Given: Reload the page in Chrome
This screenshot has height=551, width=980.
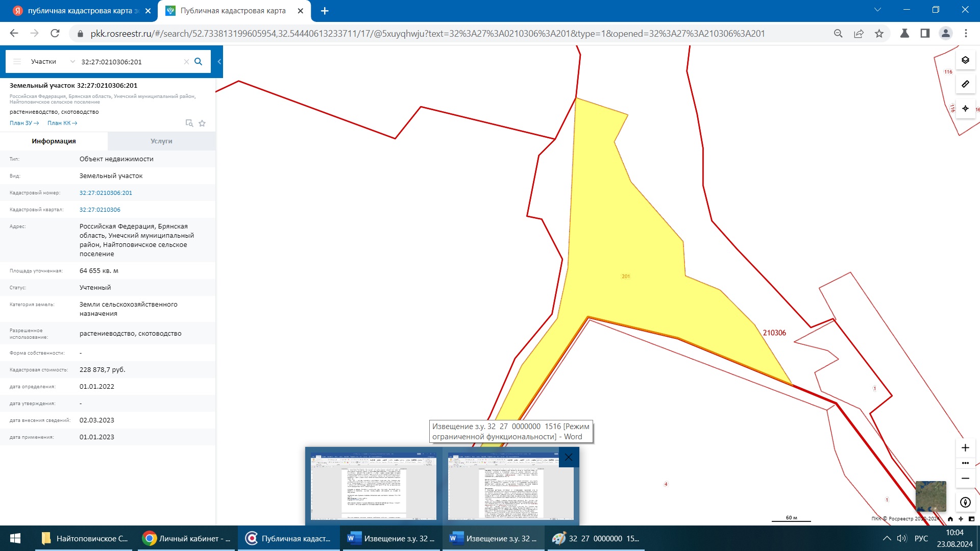Looking at the screenshot, I should pyautogui.click(x=55, y=33).
